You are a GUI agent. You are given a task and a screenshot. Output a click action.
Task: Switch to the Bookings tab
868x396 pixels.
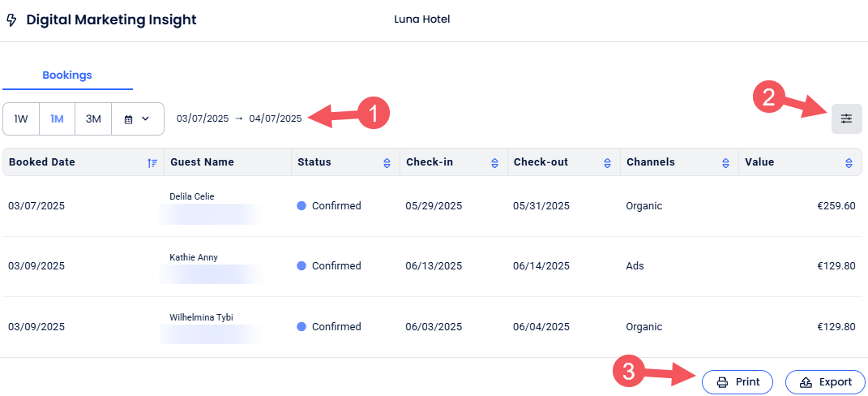coord(67,75)
